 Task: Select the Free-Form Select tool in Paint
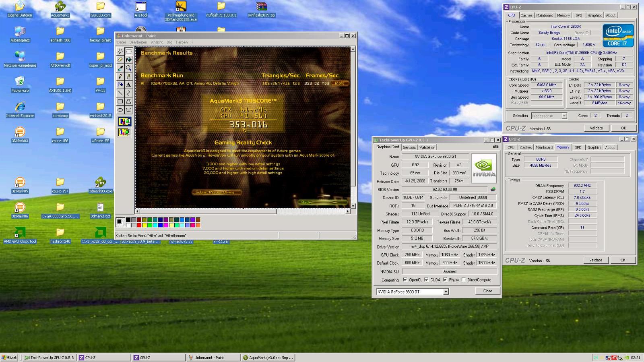[120, 51]
